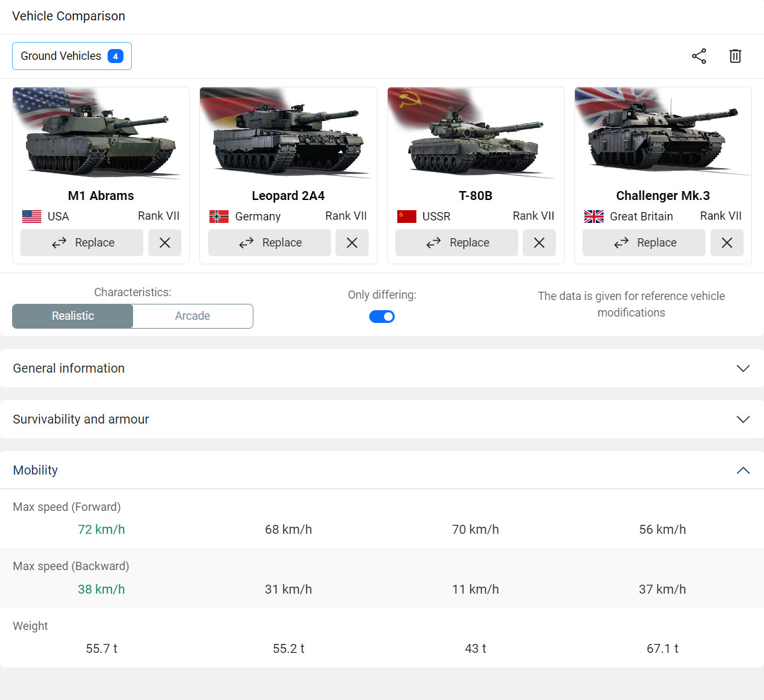The height and width of the screenshot is (700, 764).
Task: Open the Ground Vehicles tab
Action: tap(72, 56)
